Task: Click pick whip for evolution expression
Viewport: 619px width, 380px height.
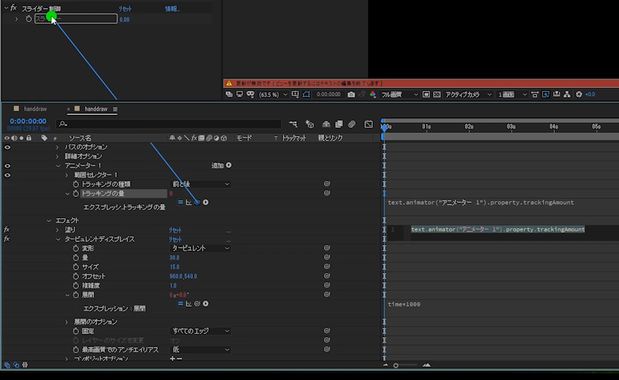Action: pos(197,304)
